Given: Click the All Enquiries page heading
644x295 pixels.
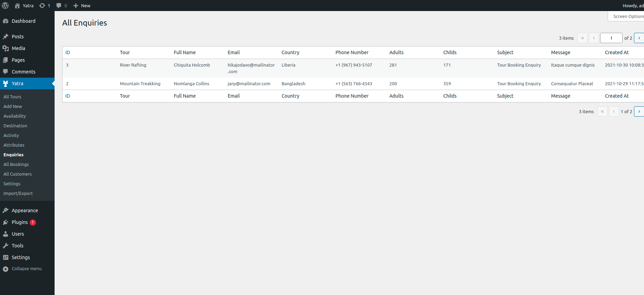Looking at the screenshot, I should tap(85, 23).
